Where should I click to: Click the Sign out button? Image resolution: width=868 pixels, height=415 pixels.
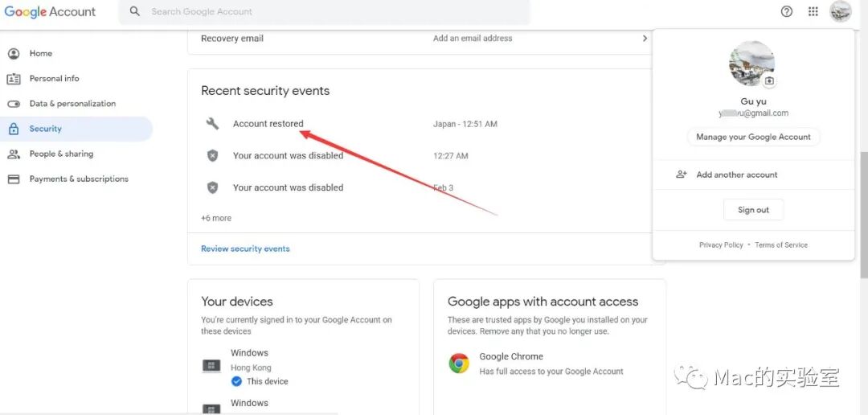[753, 210]
